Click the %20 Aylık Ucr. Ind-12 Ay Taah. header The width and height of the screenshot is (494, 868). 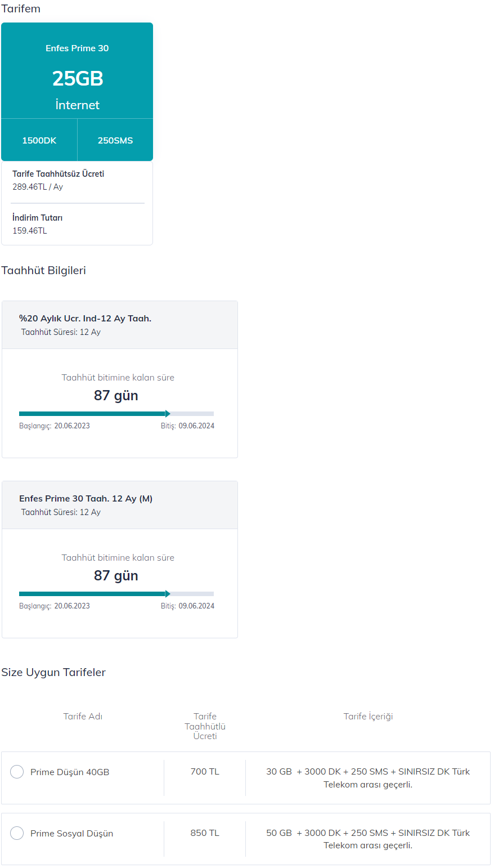point(120,325)
